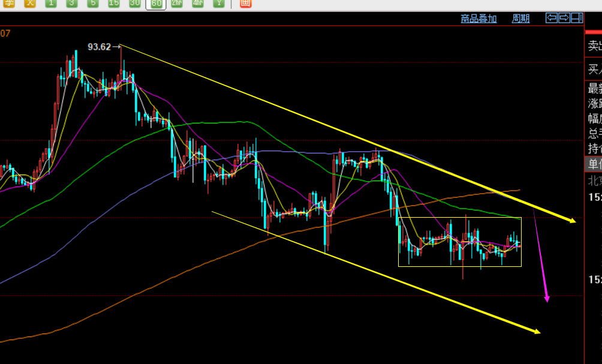Click the 2hr timeframe icon
The image size is (602, 364).
pyautogui.click(x=176, y=3)
